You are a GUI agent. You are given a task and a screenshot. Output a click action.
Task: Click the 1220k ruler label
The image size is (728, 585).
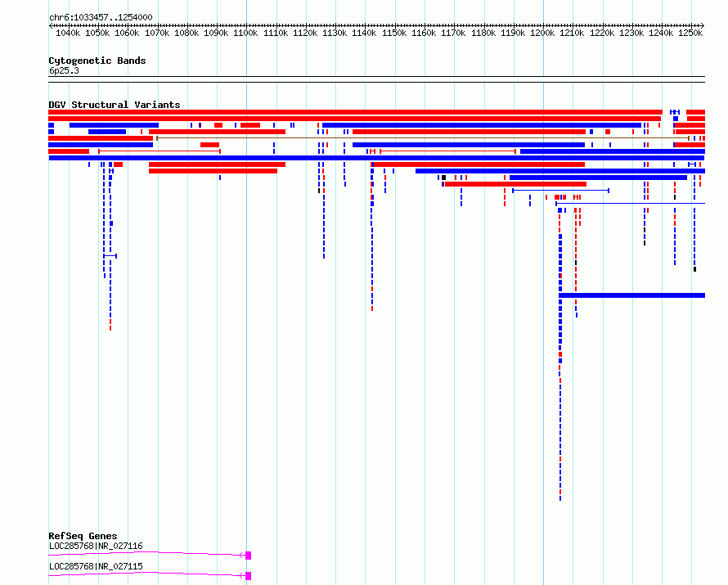[602, 33]
